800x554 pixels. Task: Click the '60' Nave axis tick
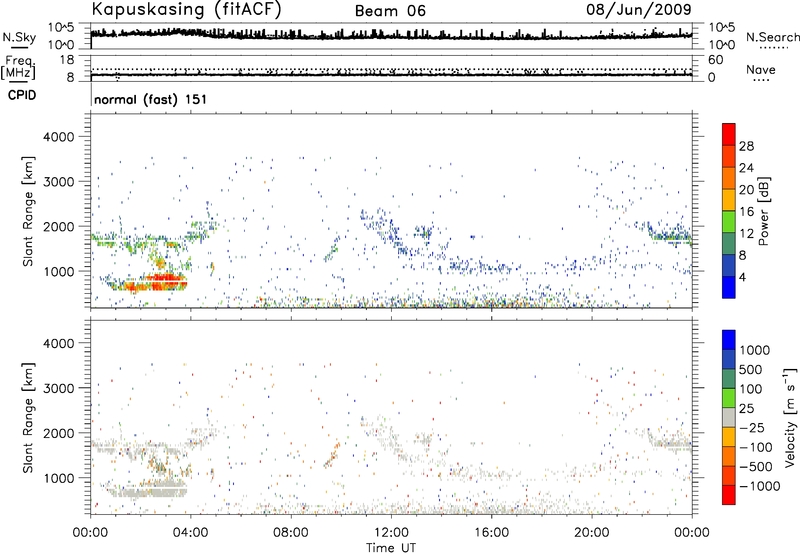[715, 60]
